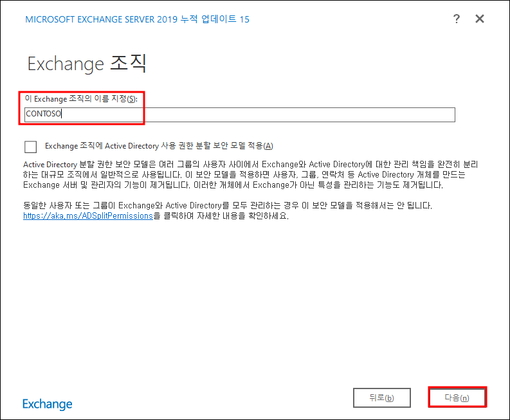Click the first paragraph describing the split permissions model
This screenshot has width=510, height=420.
pyautogui.click(x=250, y=175)
